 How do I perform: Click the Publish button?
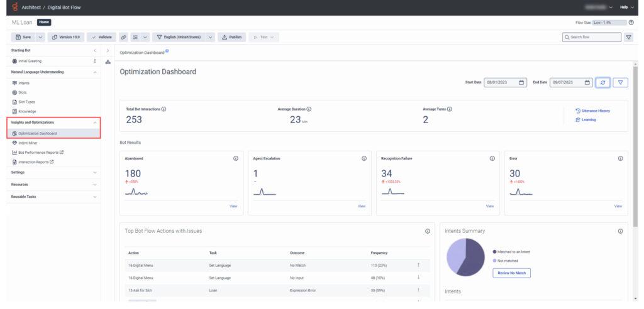231,37
